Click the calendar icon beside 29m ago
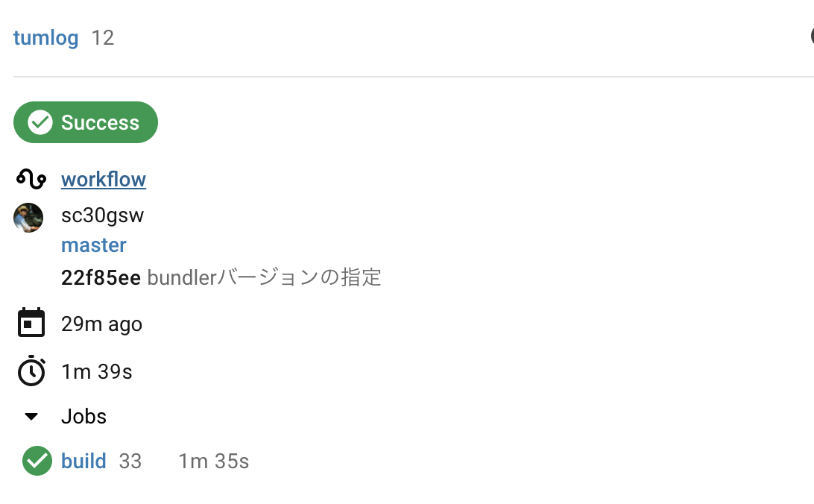814x504 pixels. coord(31,322)
